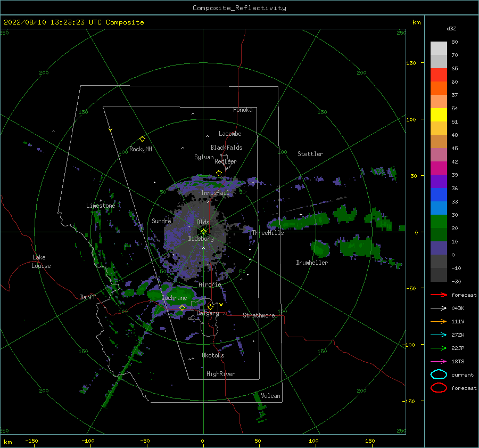Select the white 04DK arrow icon
479x448 pixels.
pyautogui.click(x=439, y=308)
